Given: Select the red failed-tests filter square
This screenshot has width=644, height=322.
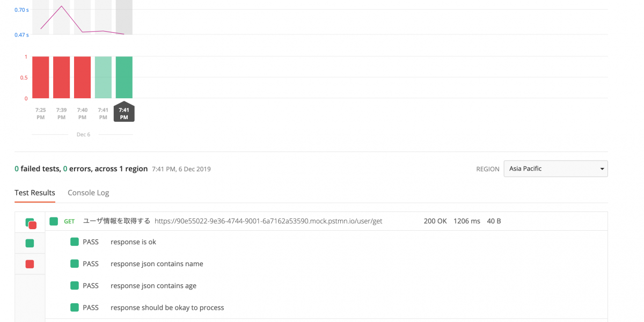Looking at the screenshot, I should pos(30,264).
